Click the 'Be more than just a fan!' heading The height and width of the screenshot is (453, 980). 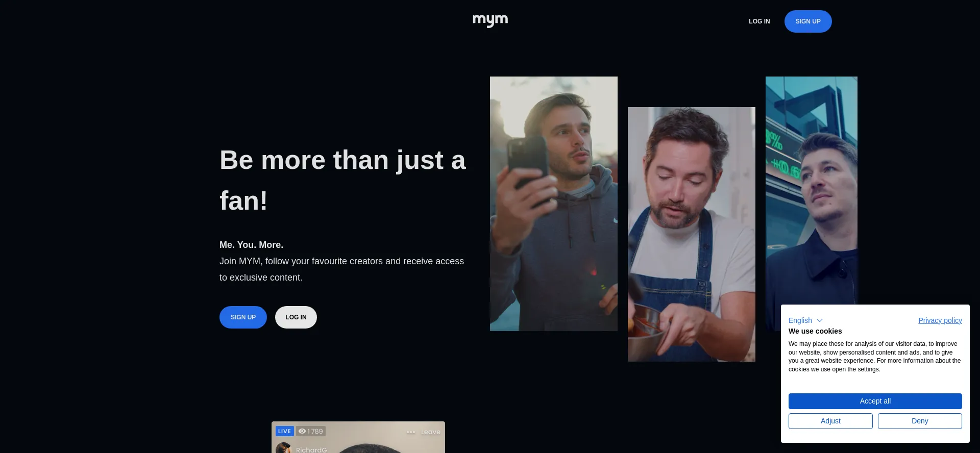click(342, 180)
